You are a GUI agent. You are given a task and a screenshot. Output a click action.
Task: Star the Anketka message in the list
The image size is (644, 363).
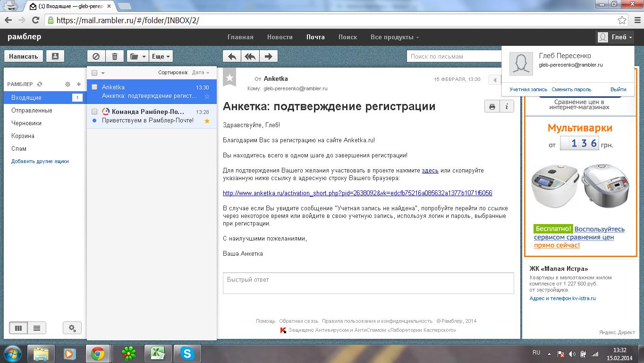[207, 96]
